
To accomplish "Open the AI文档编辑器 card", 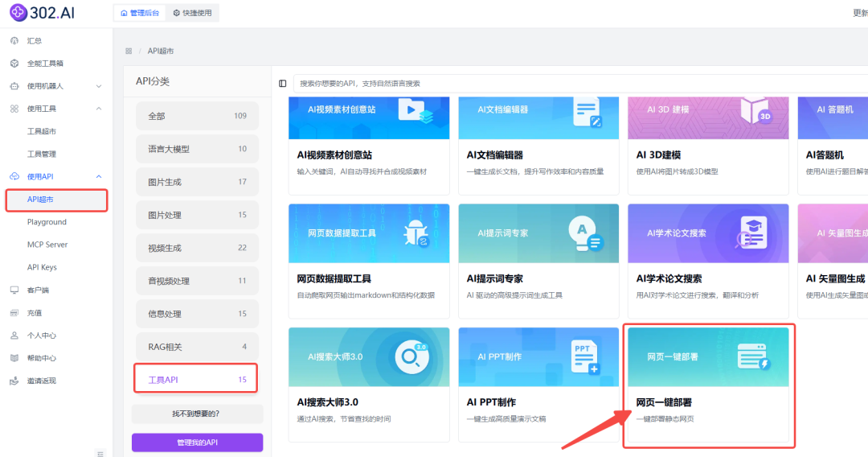I will click(x=538, y=145).
